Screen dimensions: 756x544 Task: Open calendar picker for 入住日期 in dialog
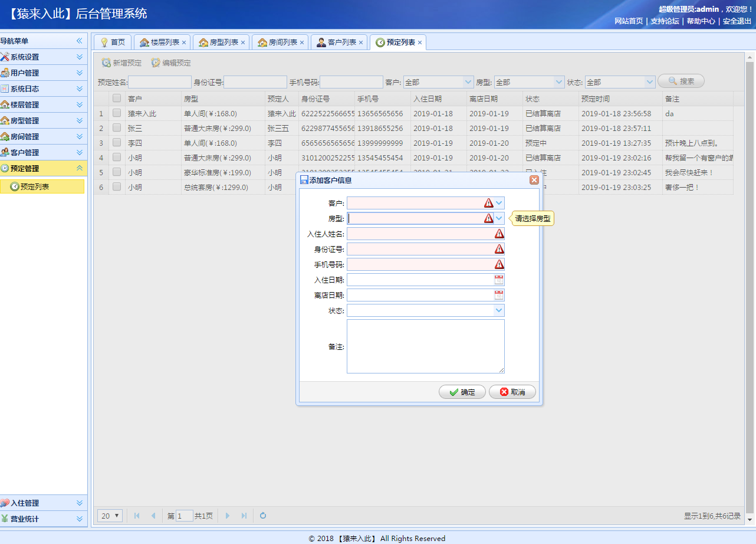499,280
